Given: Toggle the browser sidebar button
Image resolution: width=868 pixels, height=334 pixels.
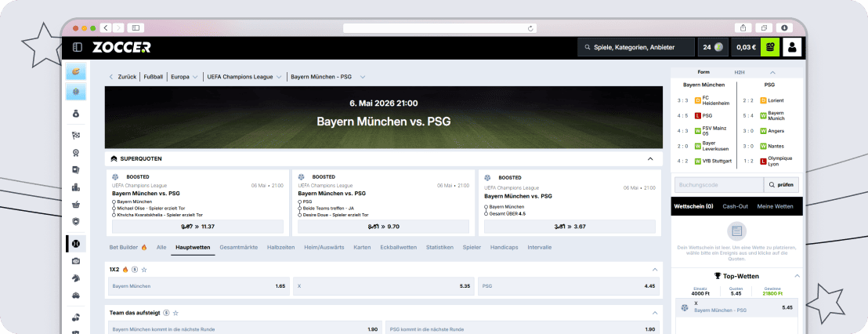Looking at the screenshot, I should [x=136, y=27].
